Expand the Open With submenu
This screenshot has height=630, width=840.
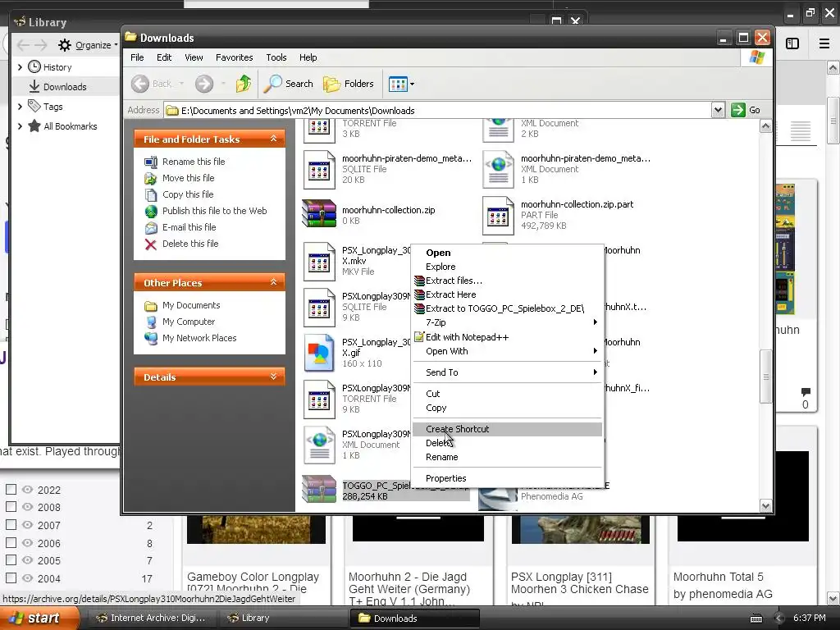507,351
